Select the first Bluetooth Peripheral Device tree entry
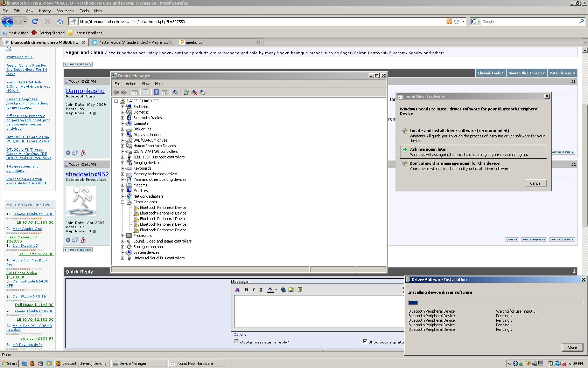This screenshot has width=588, height=368. tap(163, 207)
